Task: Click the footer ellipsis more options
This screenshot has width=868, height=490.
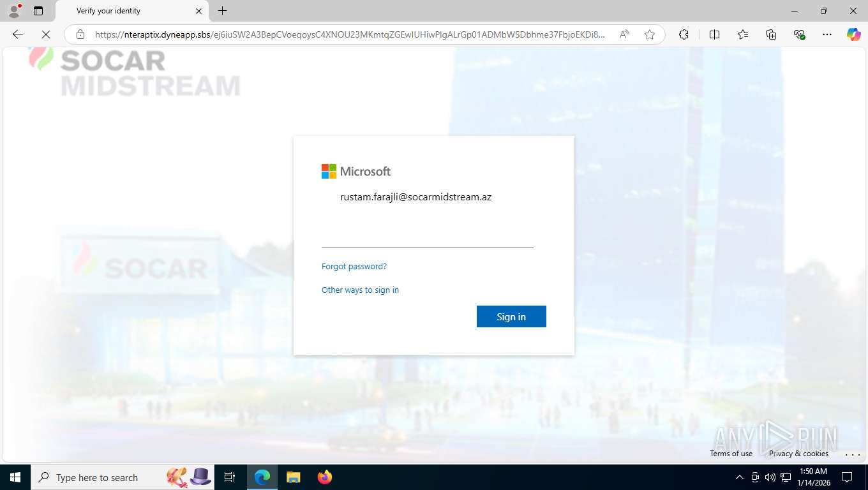Action: pyautogui.click(x=853, y=454)
